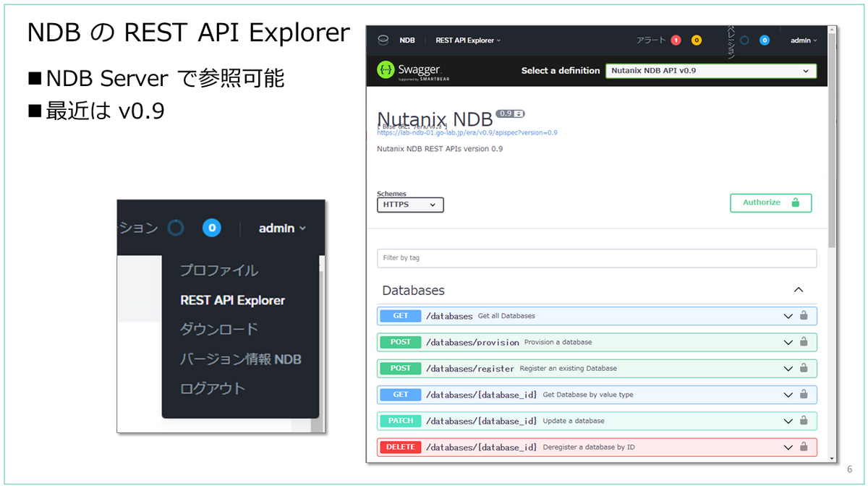Expand the POST /databases/register chevron

[x=788, y=369]
